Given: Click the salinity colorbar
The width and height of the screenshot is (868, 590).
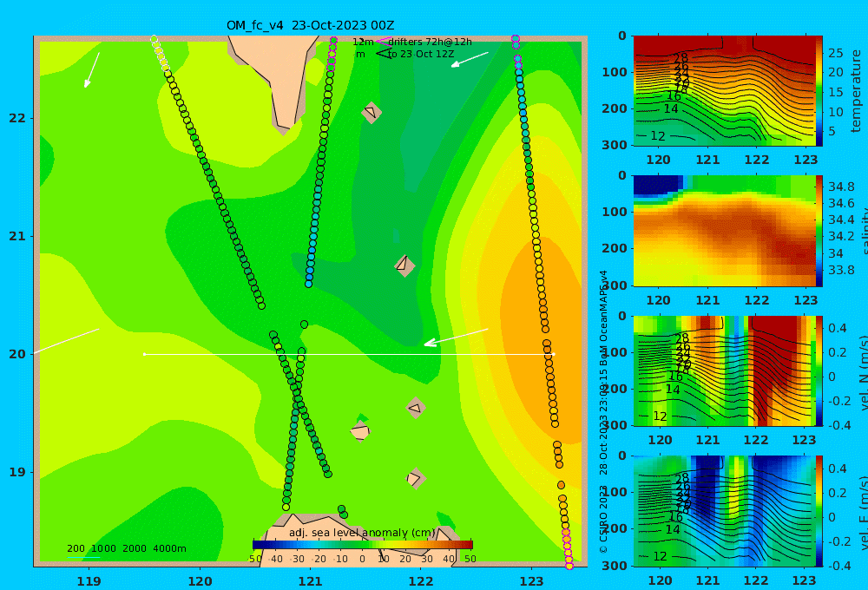Looking at the screenshot, I should [x=819, y=231].
